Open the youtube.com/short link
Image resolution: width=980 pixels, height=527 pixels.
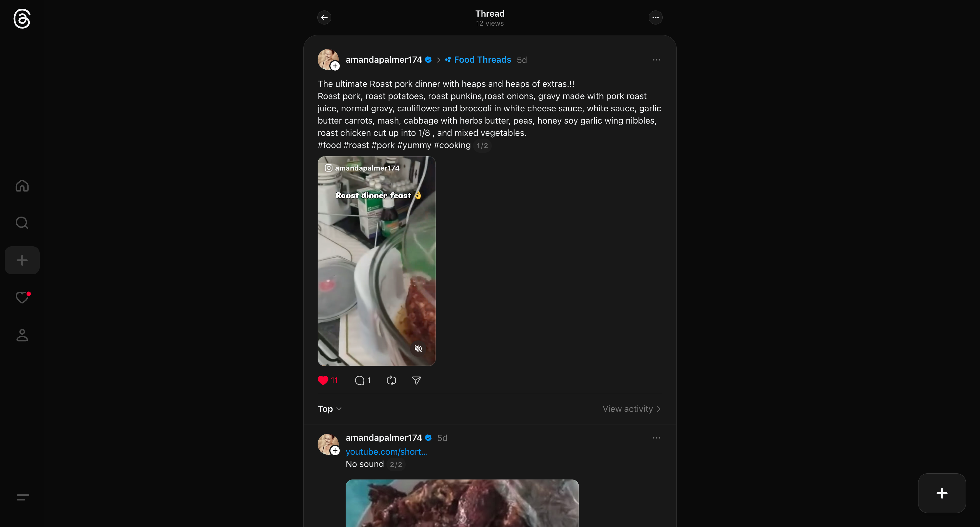(386, 452)
